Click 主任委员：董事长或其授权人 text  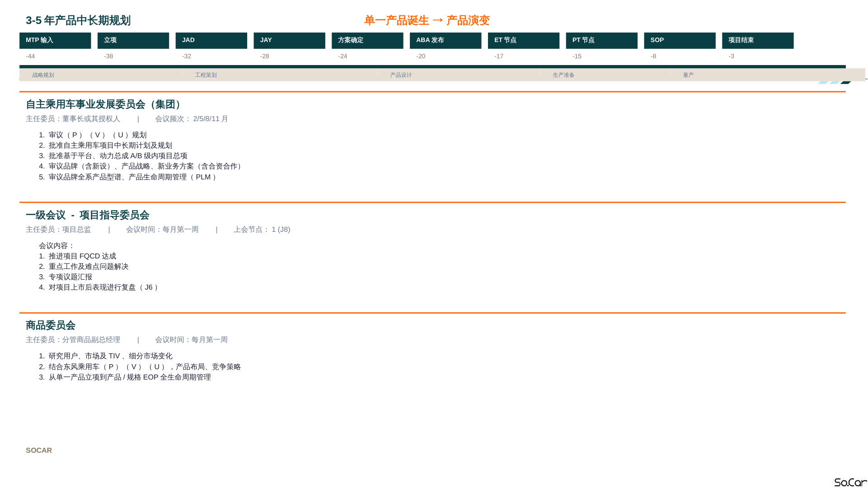tap(73, 119)
